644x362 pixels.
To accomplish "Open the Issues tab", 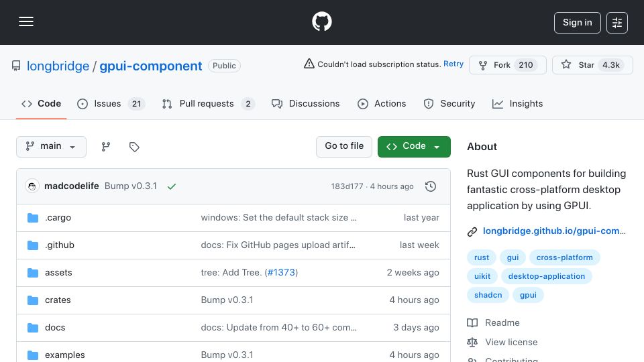I will click(x=111, y=104).
